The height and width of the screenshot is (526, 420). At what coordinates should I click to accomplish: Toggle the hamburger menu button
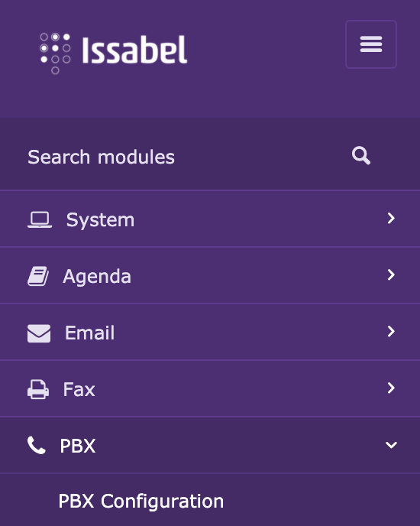(371, 44)
